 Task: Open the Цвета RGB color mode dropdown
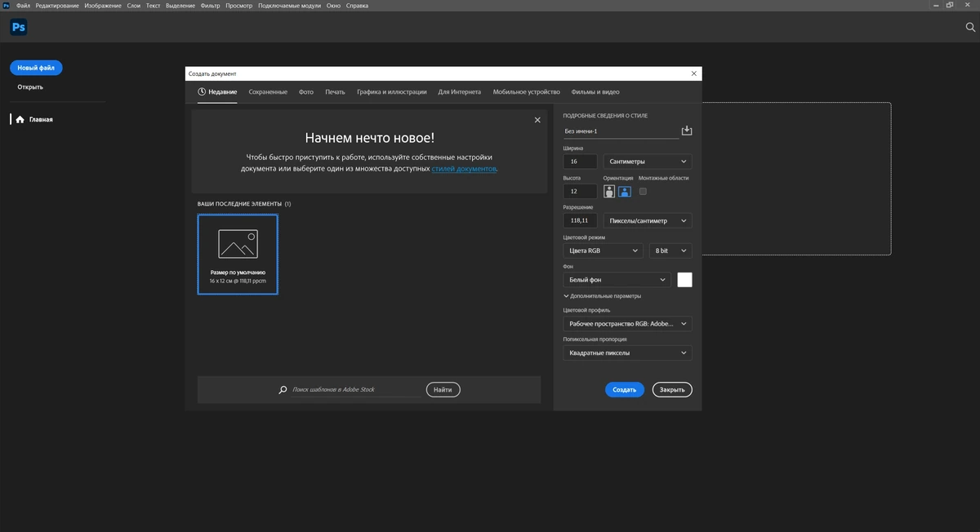(603, 250)
